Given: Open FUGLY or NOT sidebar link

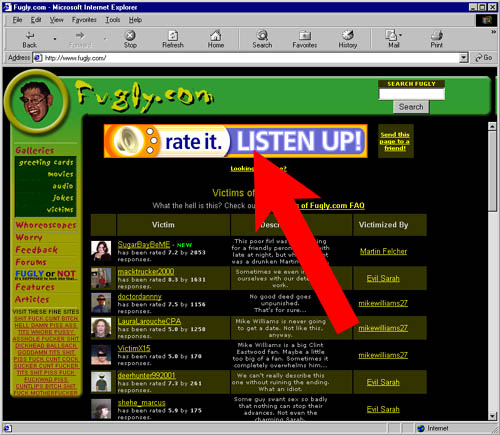Looking at the screenshot, I should pyautogui.click(x=45, y=274).
